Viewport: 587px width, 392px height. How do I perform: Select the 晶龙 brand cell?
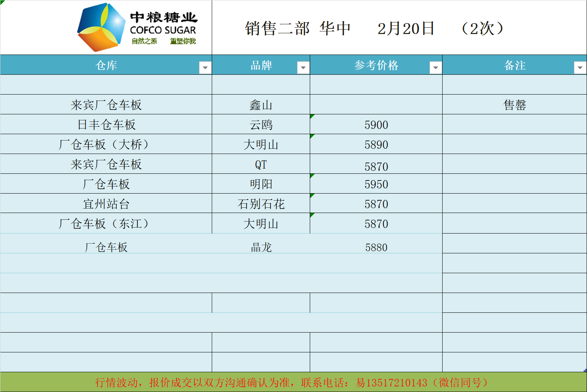coord(261,247)
